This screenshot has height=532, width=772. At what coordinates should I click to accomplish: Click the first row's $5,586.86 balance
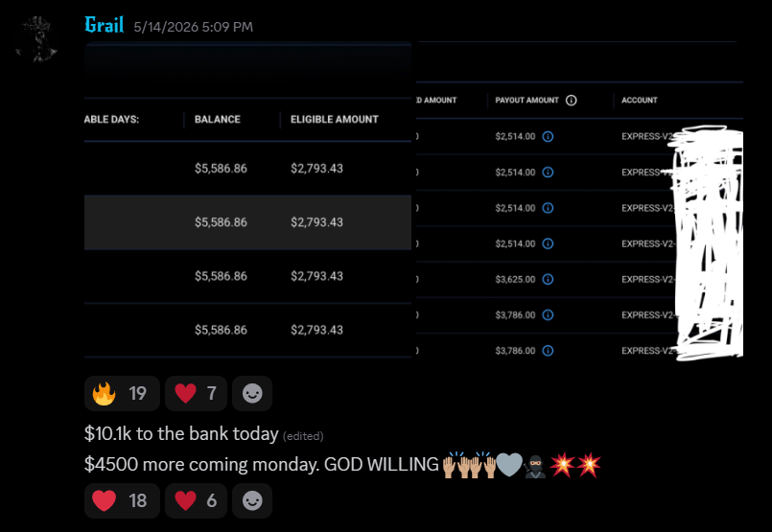pyautogui.click(x=221, y=169)
